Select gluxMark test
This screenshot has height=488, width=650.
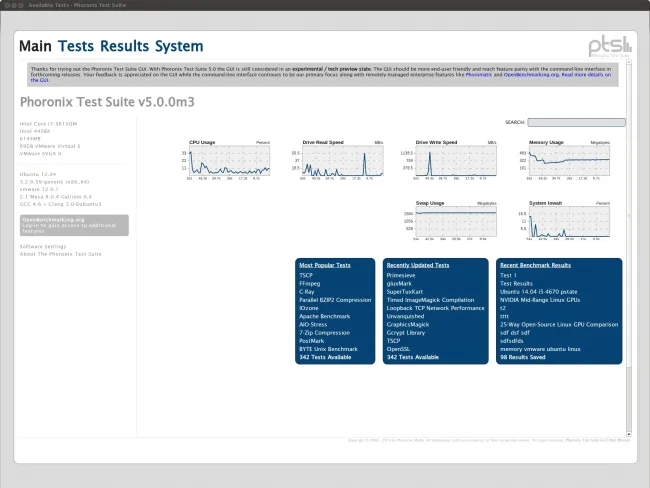click(x=399, y=284)
